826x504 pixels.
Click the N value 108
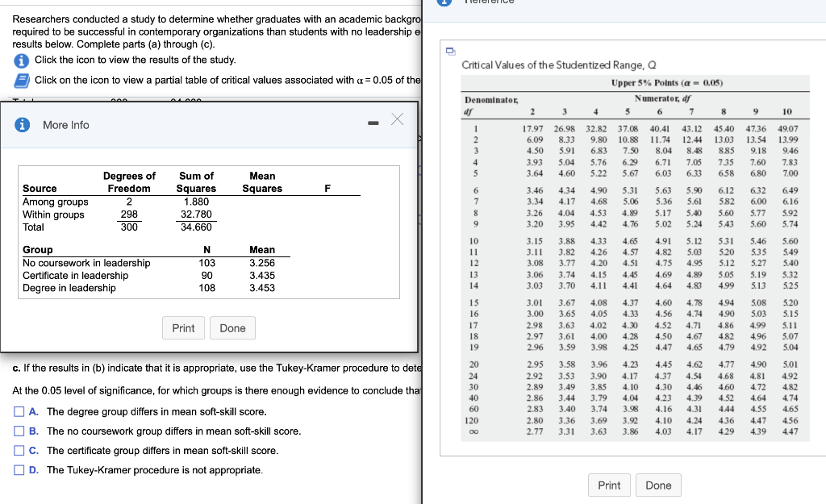pyautogui.click(x=207, y=288)
